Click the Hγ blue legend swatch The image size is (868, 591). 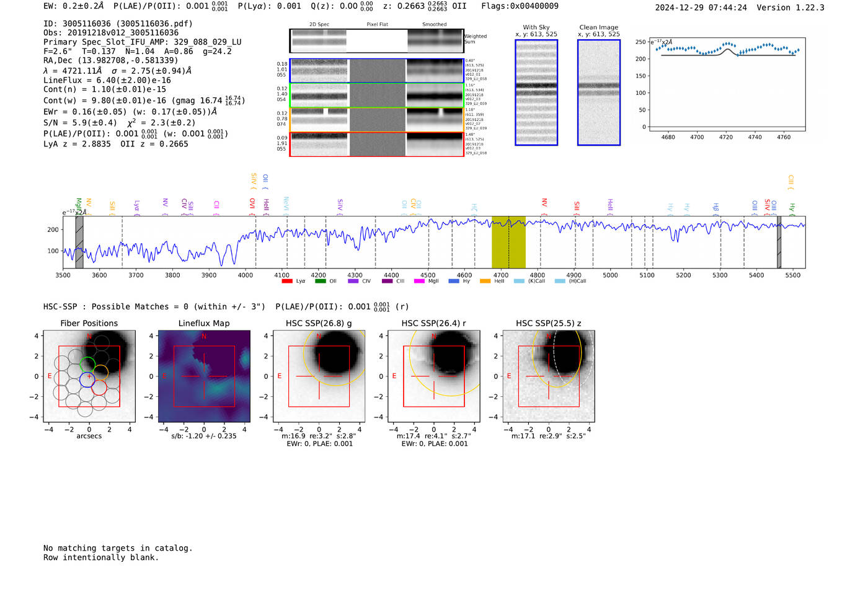(x=454, y=281)
